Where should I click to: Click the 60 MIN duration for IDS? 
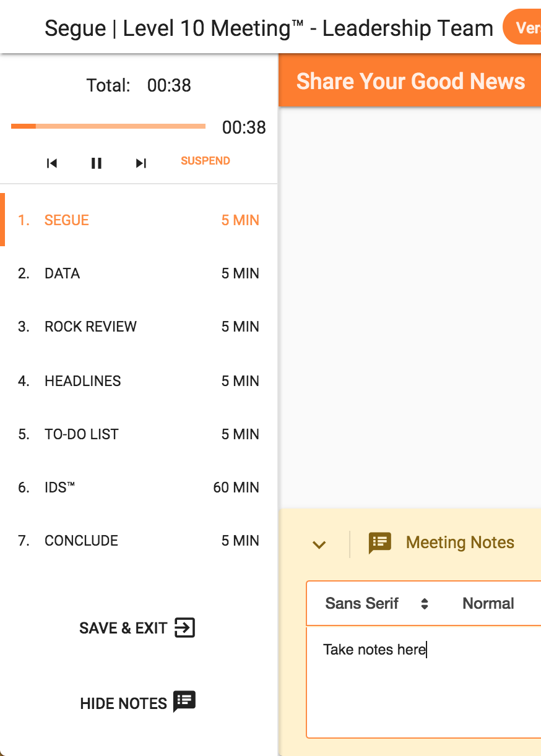click(236, 488)
